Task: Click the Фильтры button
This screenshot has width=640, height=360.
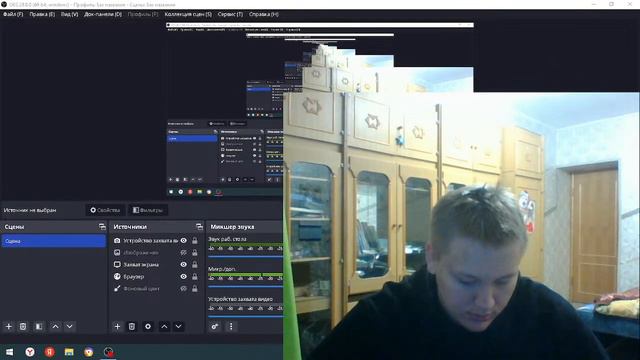Action: click(148, 210)
